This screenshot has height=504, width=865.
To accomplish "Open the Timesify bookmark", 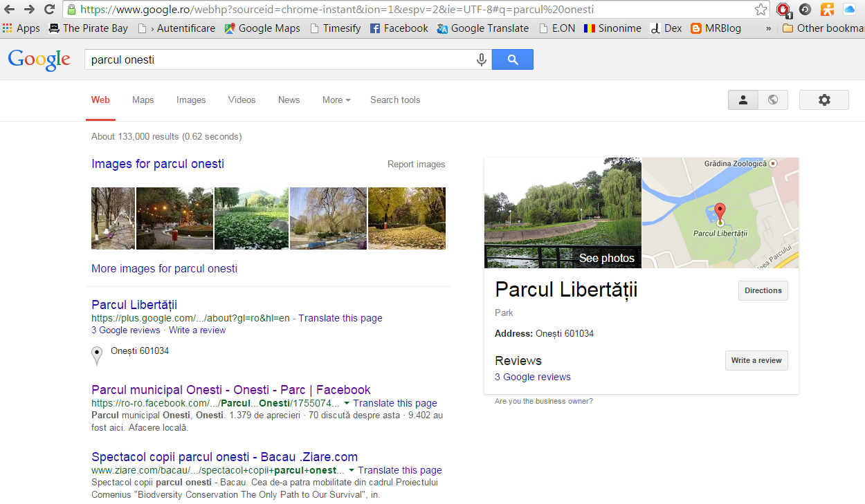I will pyautogui.click(x=335, y=28).
